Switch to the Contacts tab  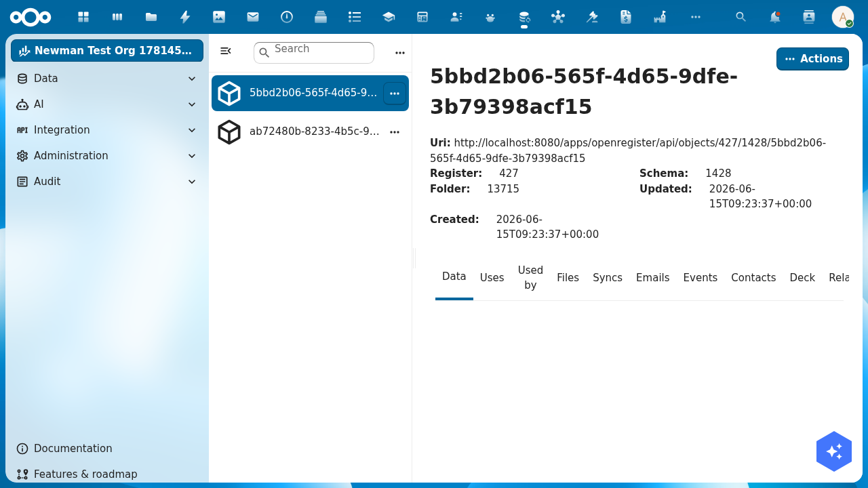point(753,278)
